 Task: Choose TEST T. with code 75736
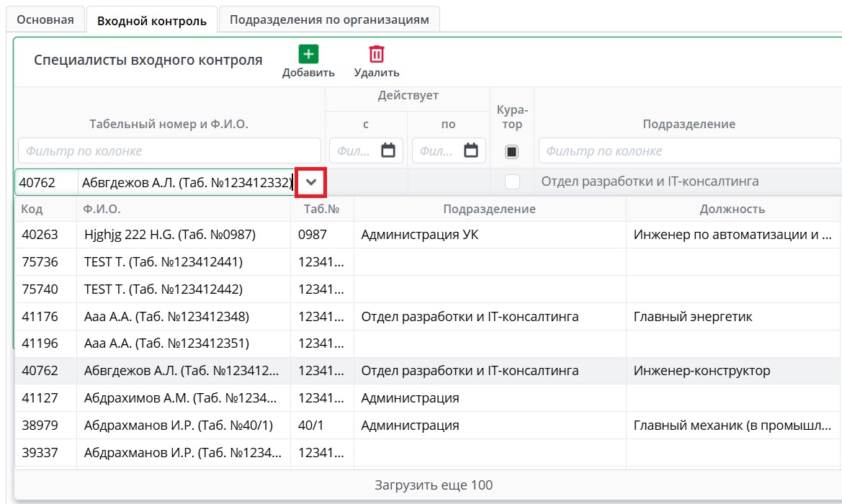point(163,262)
